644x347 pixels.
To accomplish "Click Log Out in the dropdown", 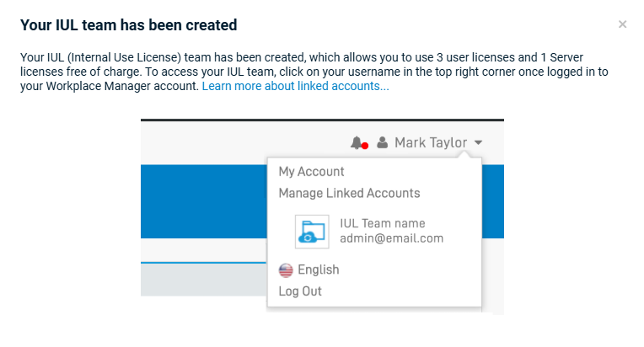I will (300, 291).
